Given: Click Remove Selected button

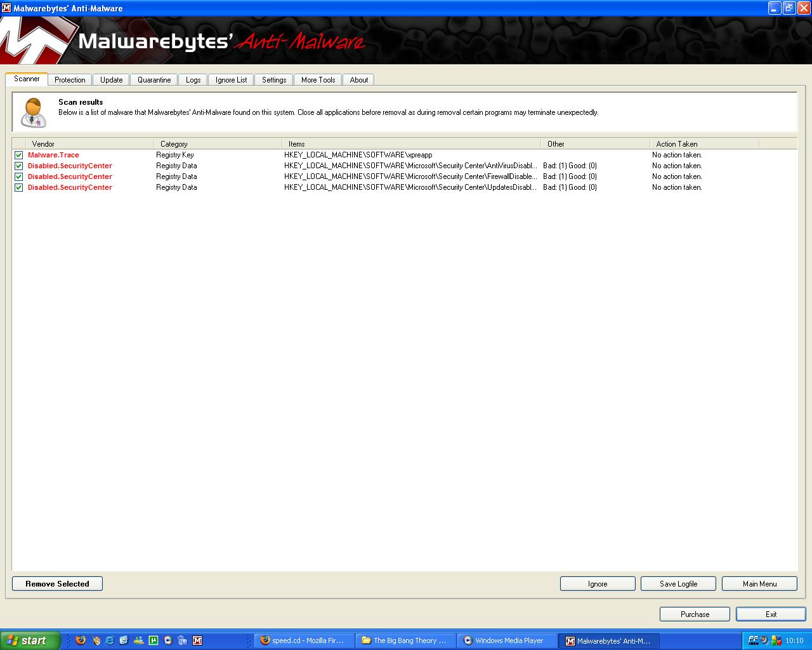Looking at the screenshot, I should coord(57,584).
